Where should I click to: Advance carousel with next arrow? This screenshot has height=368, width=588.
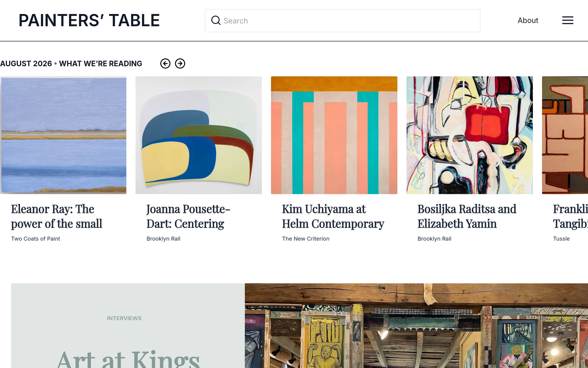click(x=180, y=64)
